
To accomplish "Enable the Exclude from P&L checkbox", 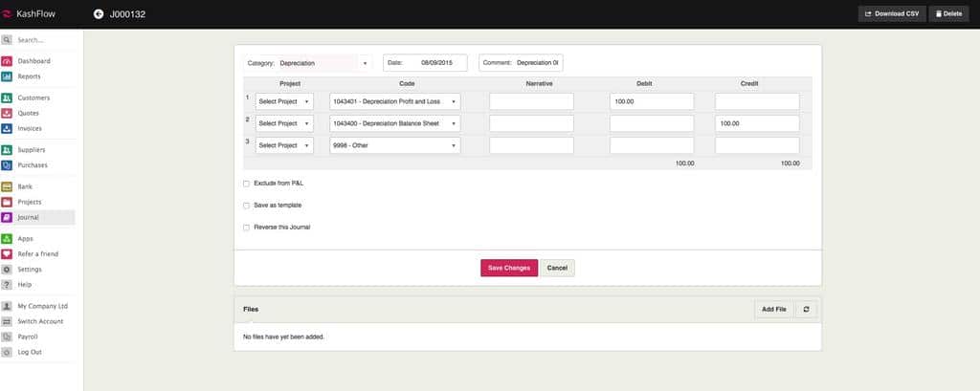I will tap(246, 183).
